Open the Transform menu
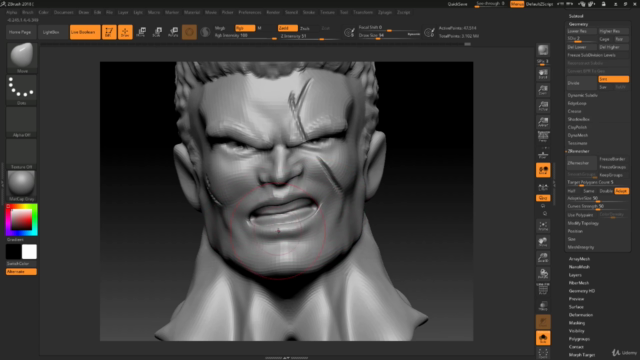The height and width of the screenshot is (360, 640). (x=363, y=12)
